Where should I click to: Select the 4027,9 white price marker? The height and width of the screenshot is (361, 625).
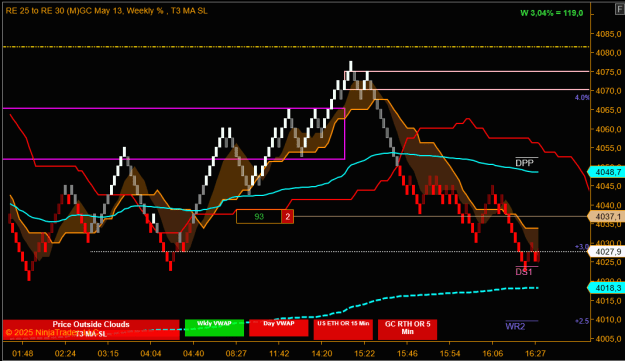(x=606, y=251)
